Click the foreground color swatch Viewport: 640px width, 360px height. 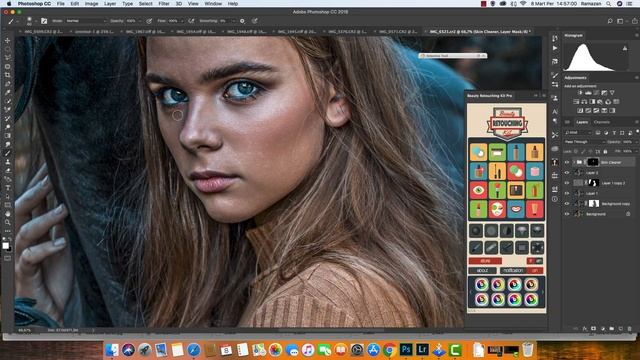5,245
